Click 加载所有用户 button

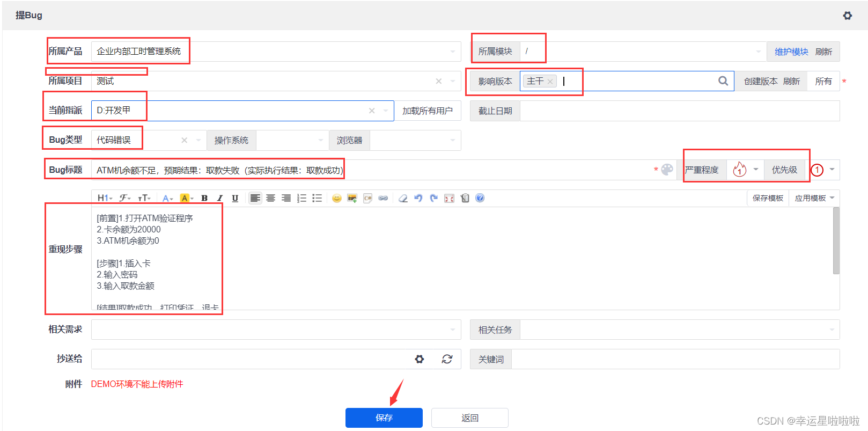428,111
